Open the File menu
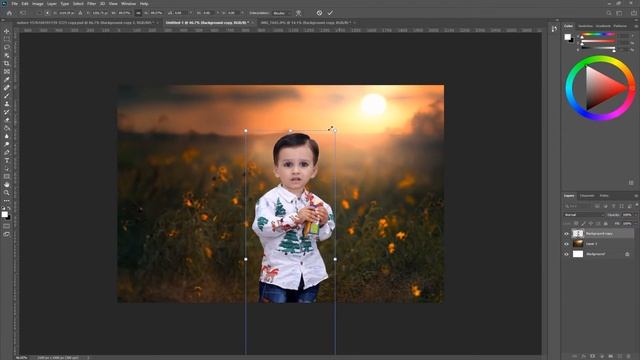Viewport: 640px width, 360px height. 15,4
